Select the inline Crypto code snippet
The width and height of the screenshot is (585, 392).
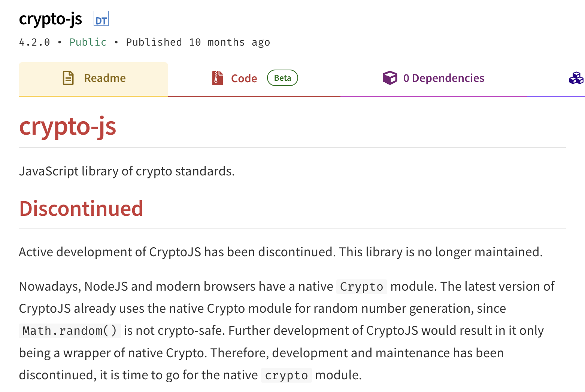point(361,287)
